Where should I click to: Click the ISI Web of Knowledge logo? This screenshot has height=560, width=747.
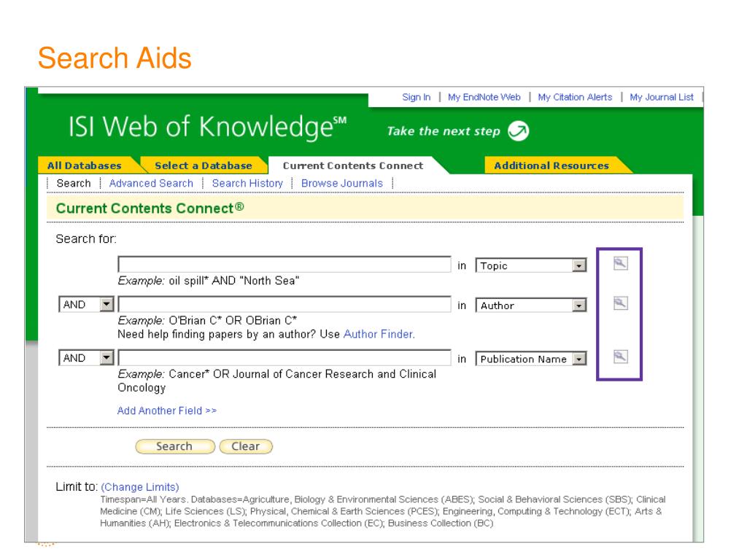pyautogui.click(x=207, y=127)
